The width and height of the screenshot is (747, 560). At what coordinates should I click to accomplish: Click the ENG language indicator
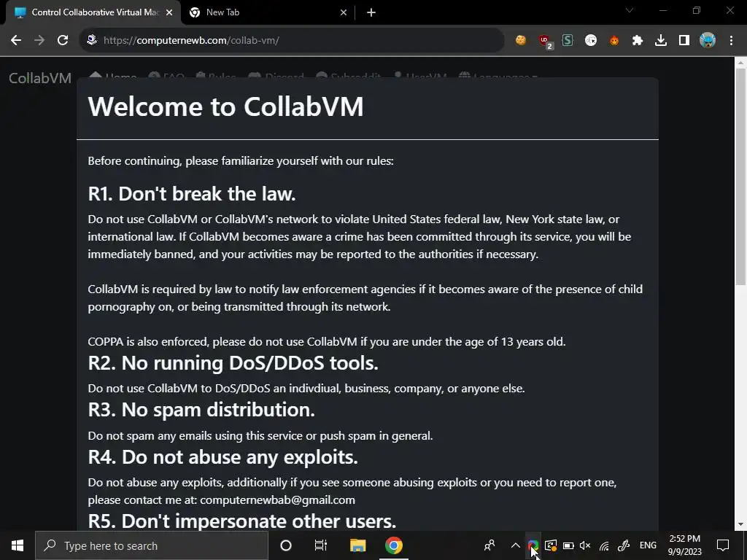click(648, 545)
